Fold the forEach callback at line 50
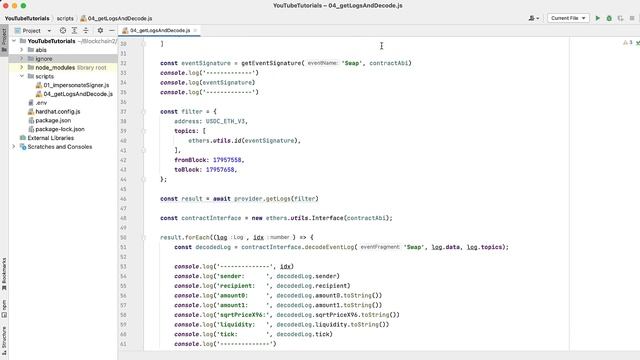 (144, 237)
